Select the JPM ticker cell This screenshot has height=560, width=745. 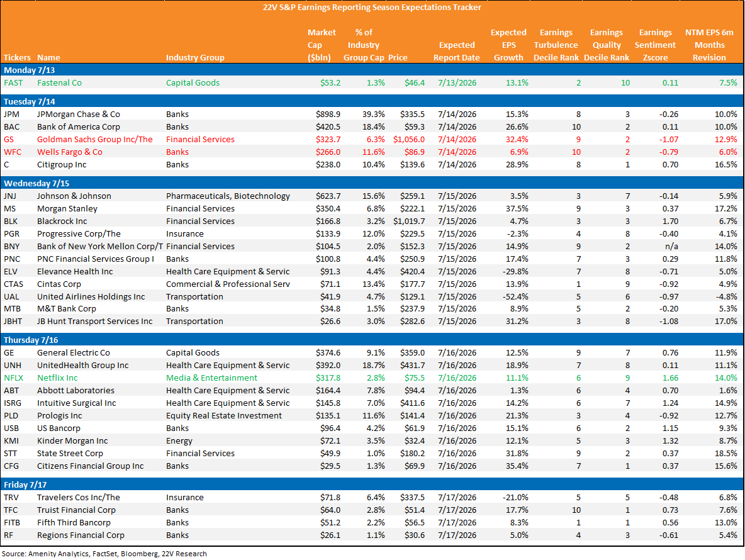click(x=12, y=115)
